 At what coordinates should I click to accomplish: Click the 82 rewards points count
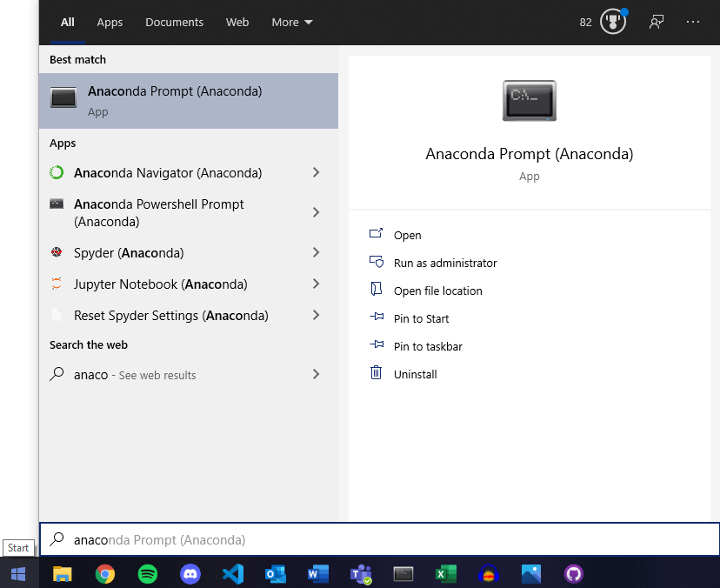(x=585, y=22)
